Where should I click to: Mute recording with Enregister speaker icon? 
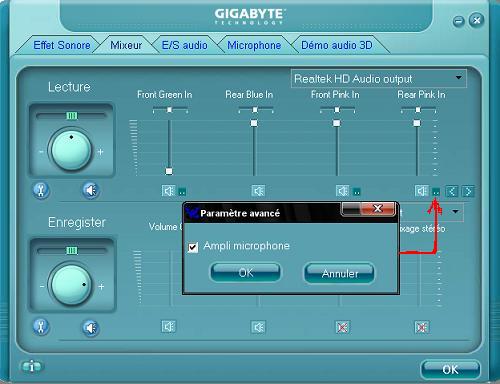point(90,328)
